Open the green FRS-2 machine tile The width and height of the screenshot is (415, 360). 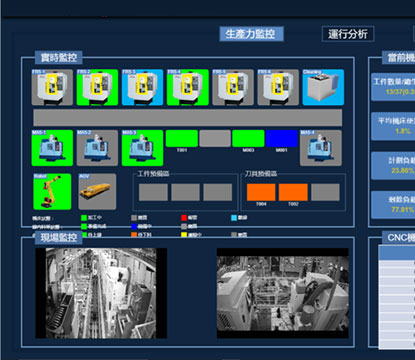[x=97, y=87]
